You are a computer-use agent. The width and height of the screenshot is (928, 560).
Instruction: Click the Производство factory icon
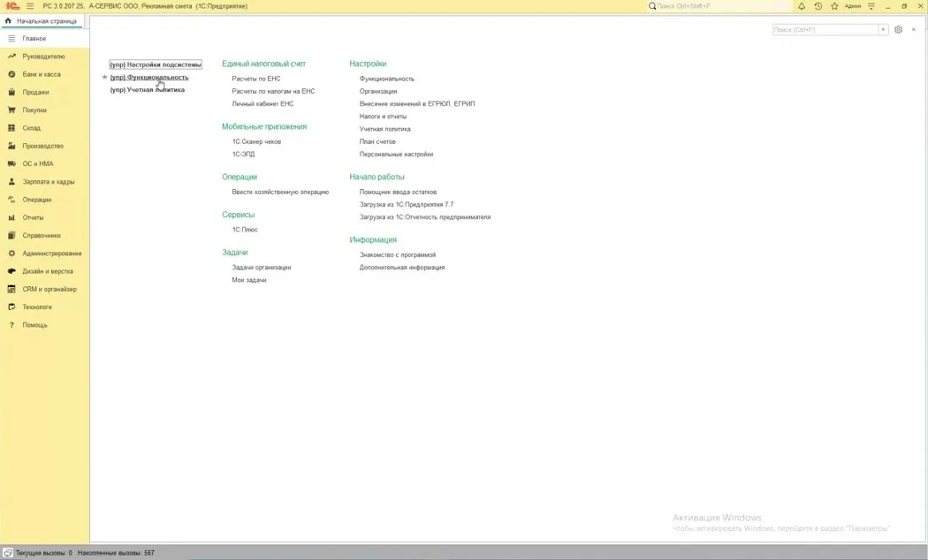coord(11,146)
